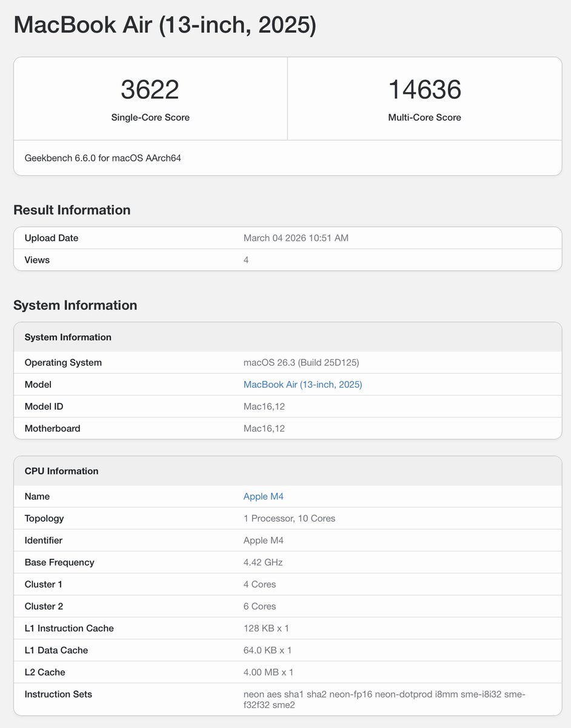Select the March 04 2026 10:51 AM value
This screenshot has height=728, width=571.
click(x=296, y=238)
